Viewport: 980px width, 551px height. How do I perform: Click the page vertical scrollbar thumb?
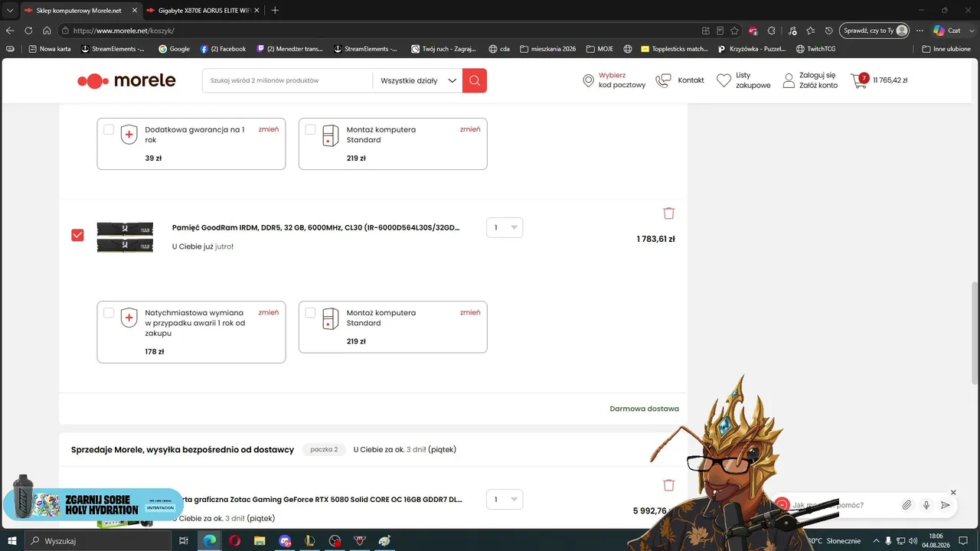(975, 334)
